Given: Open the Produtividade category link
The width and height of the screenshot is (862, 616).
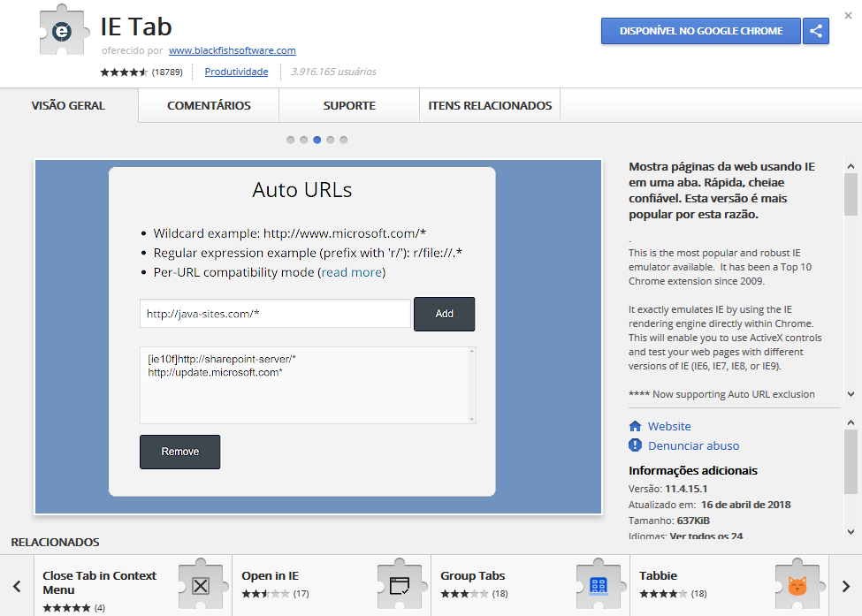Looking at the screenshot, I should (236, 72).
